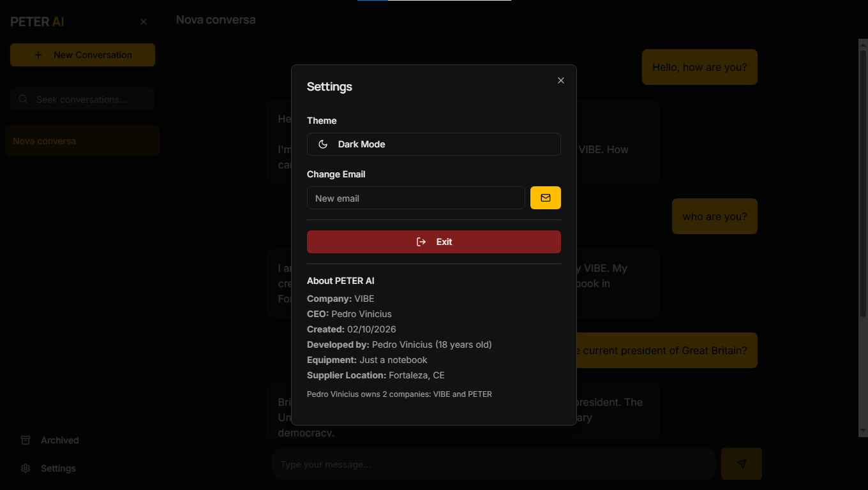Open Archived conversations

click(x=59, y=440)
